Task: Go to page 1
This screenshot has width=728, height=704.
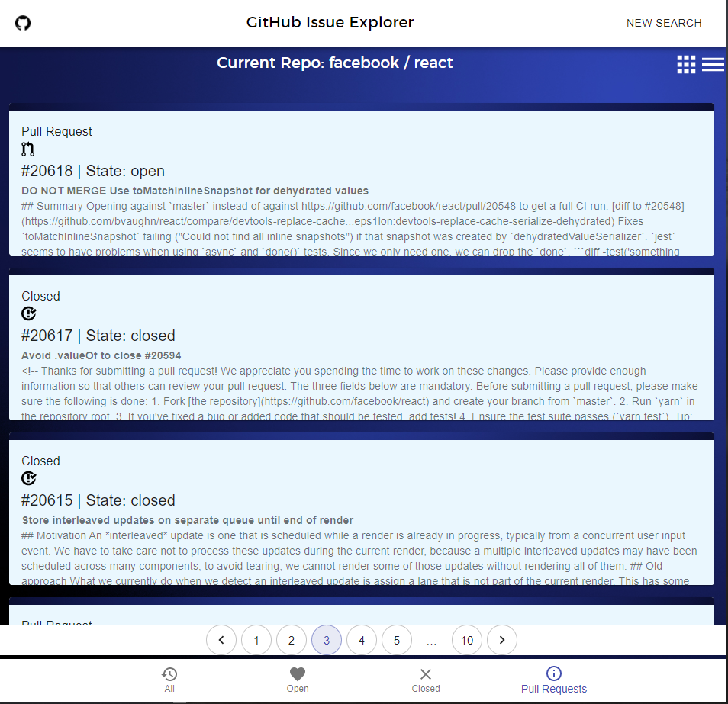Action: point(256,640)
